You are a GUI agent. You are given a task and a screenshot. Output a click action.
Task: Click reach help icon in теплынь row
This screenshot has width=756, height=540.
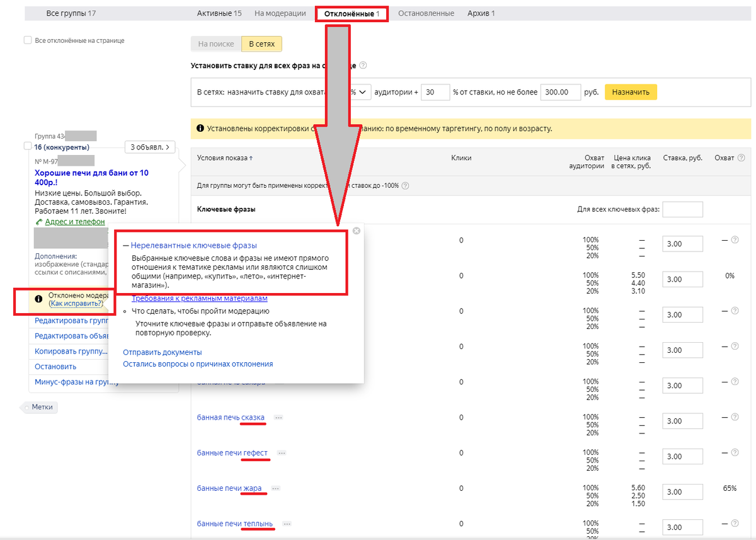pos(735,524)
